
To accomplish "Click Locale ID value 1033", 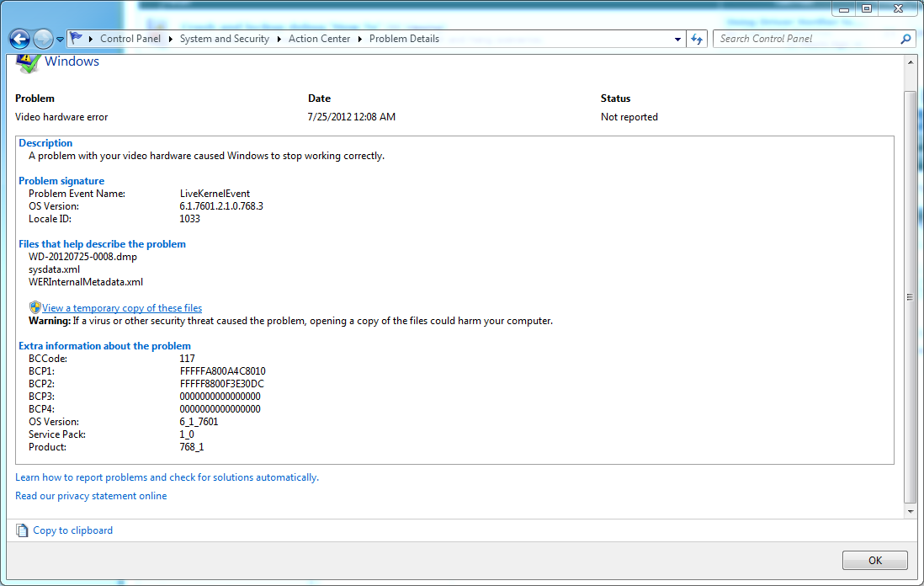I will 189,219.
